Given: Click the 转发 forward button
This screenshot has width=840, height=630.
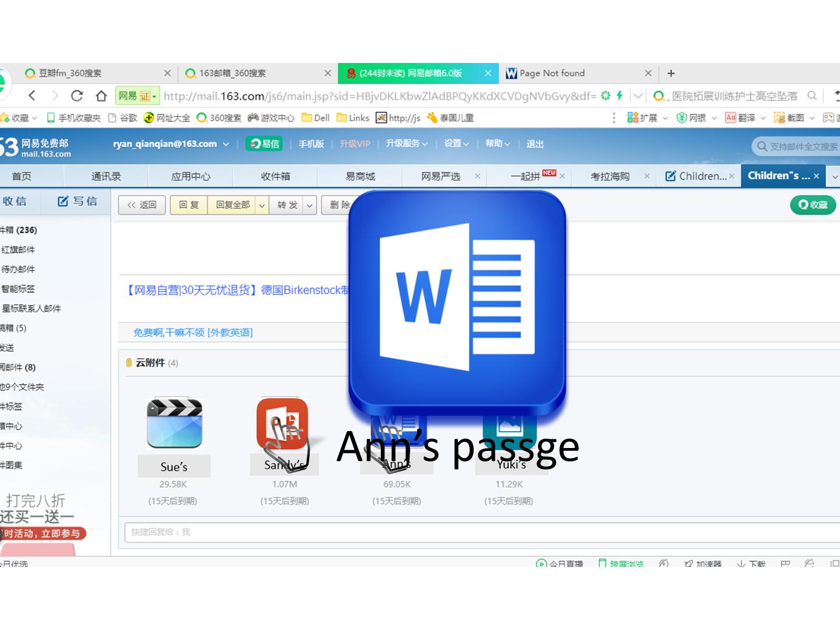Looking at the screenshot, I should click(286, 205).
